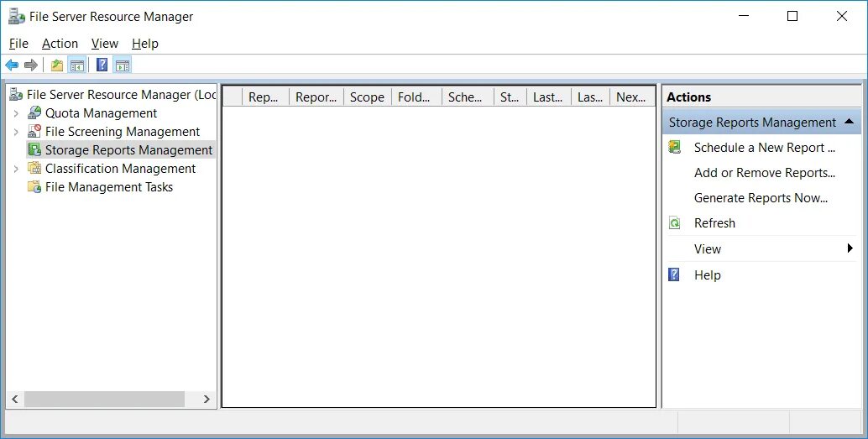Click the 'Last...' column header
This screenshot has width=868, height=439.
tap(549, 97)
